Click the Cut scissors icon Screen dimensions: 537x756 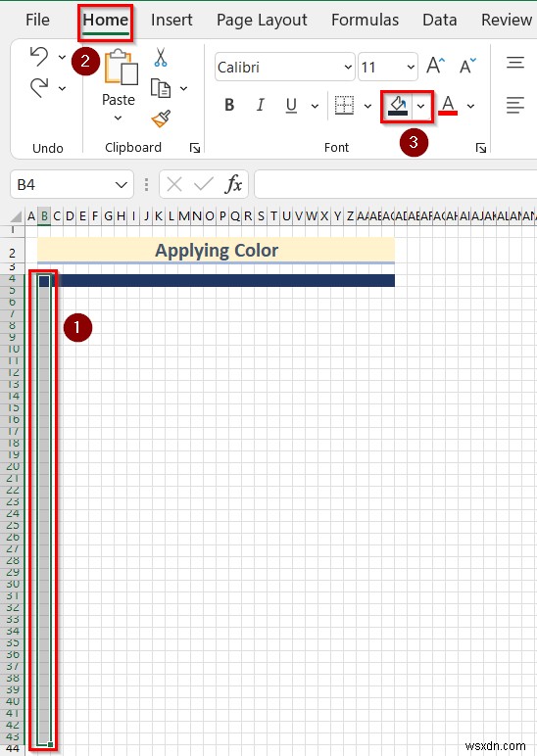pyautogui.click(x=161, y=57)
